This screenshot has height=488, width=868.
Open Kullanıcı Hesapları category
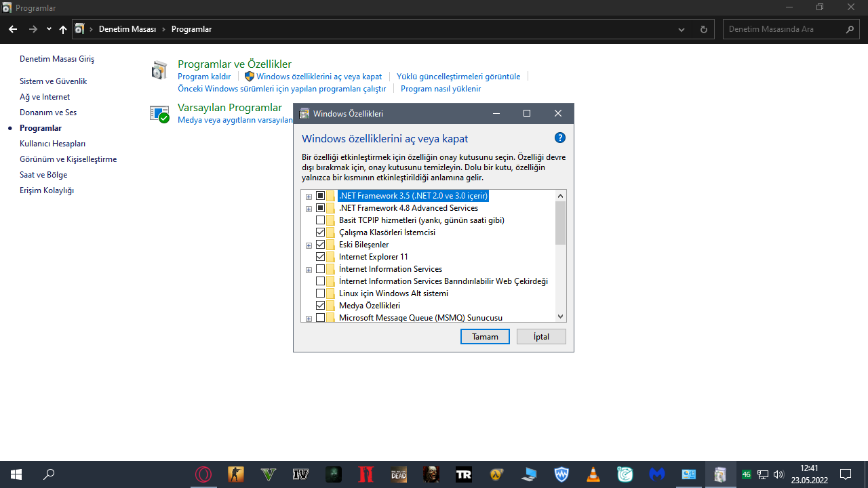pyautogui.click(x=52, y=144)
